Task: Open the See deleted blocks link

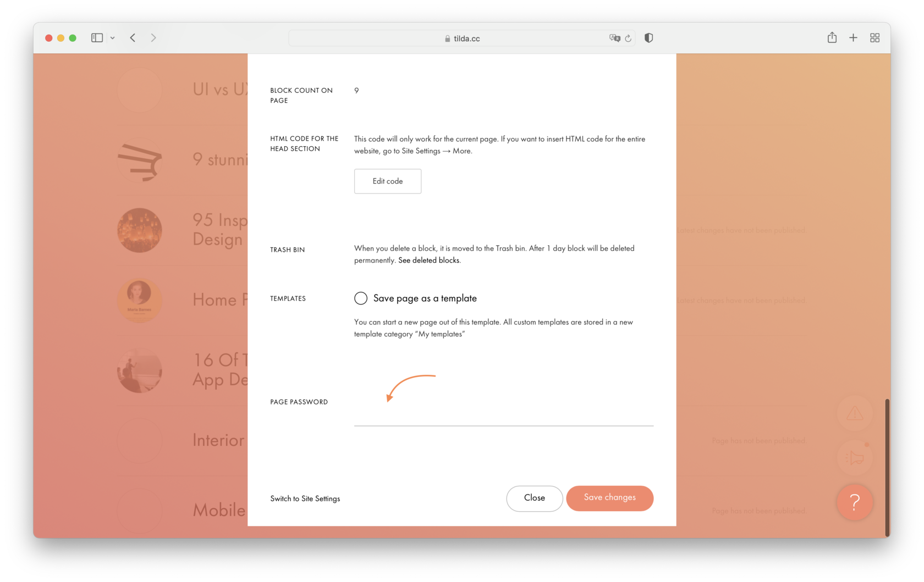Action: (428, 260)
